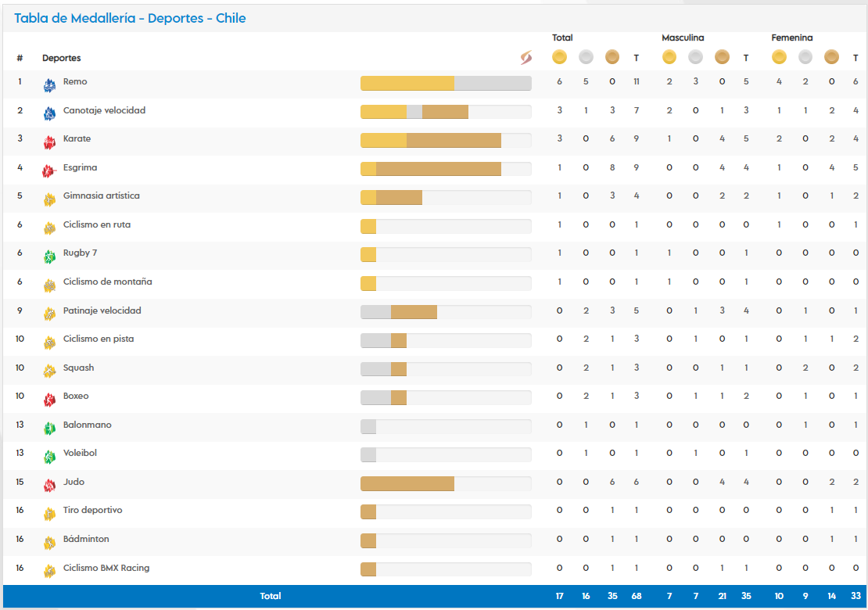Sort by the Deportes column header
The image size is (868, 610).
coord(61,58)
